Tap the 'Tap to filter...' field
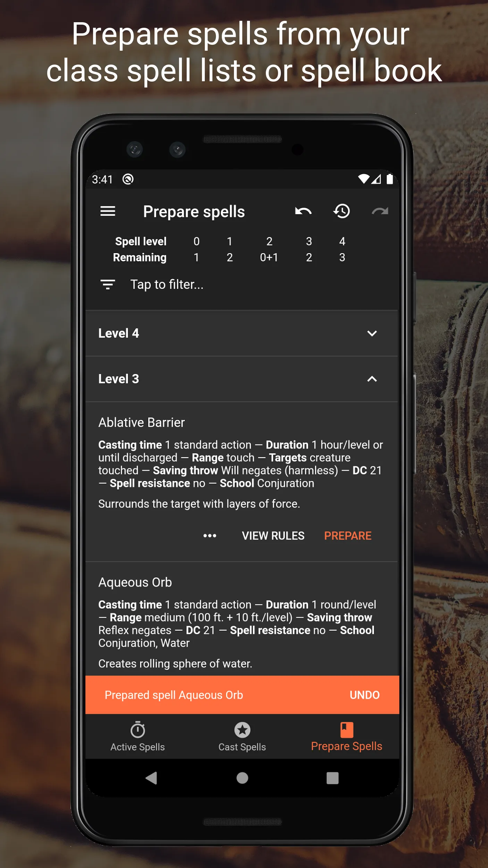The width and height of the screenshot is (488, 868). click(x=167, y=284)
